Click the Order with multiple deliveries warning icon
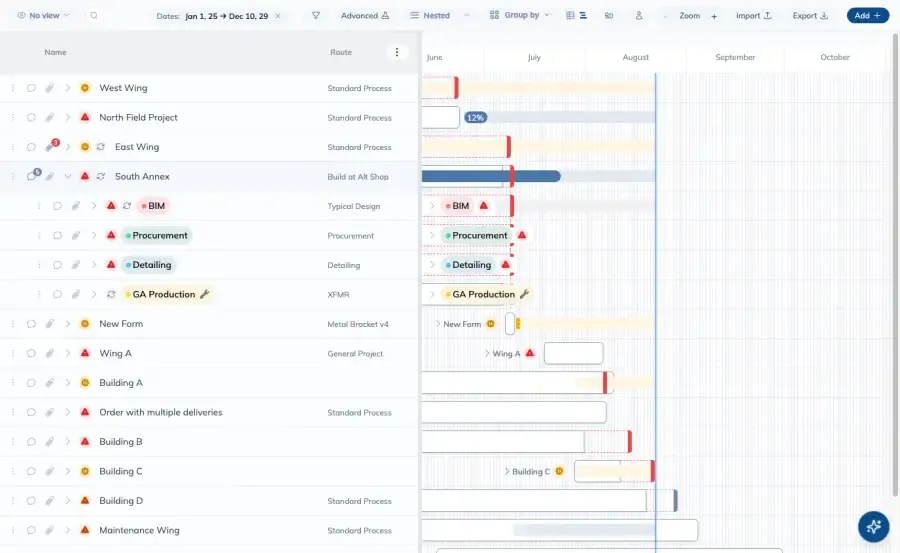900x553 pixels. pos(85,412)
